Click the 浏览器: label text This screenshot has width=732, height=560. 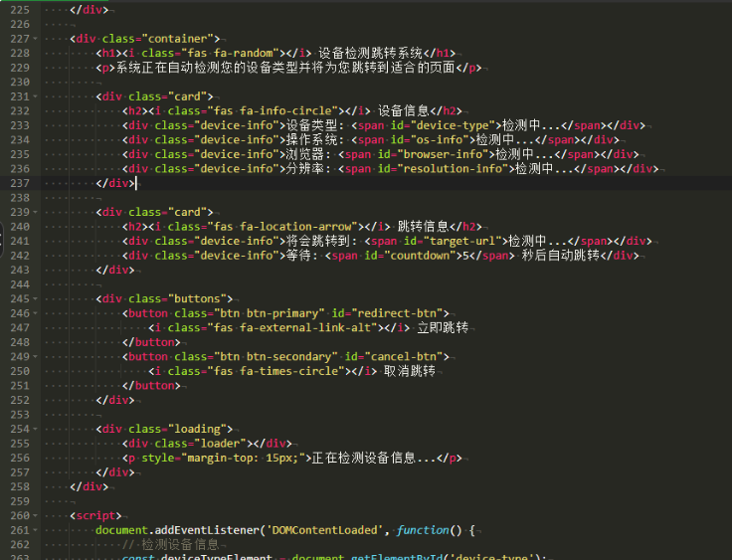tap(308, 154)
